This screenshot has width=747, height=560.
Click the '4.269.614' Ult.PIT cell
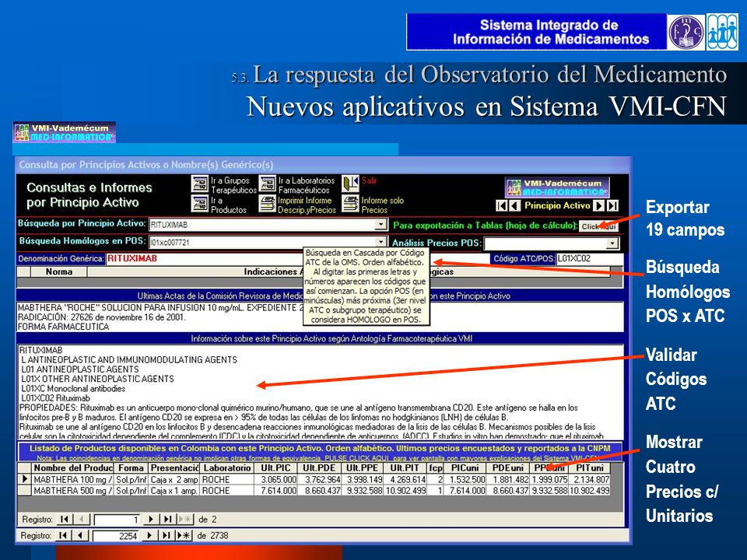click(x=405, y=480)
